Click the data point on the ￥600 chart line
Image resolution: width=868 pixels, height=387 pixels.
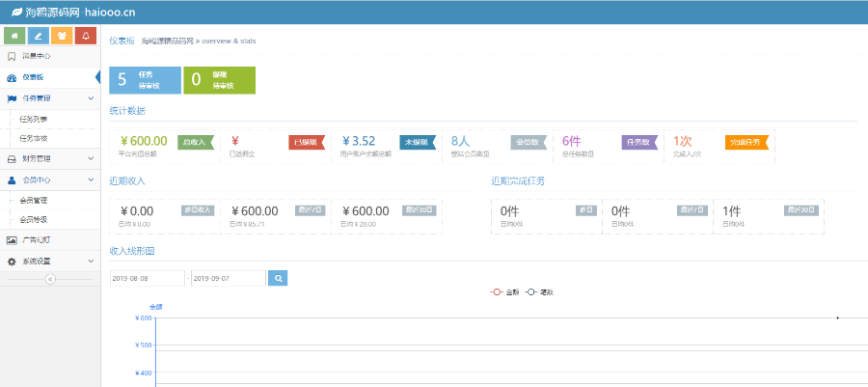point(837,318)
